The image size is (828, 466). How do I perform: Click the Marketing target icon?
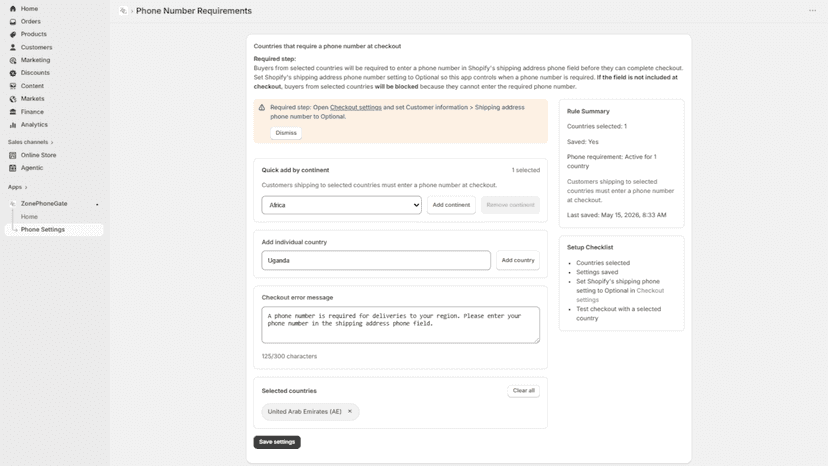coord(13,60)
